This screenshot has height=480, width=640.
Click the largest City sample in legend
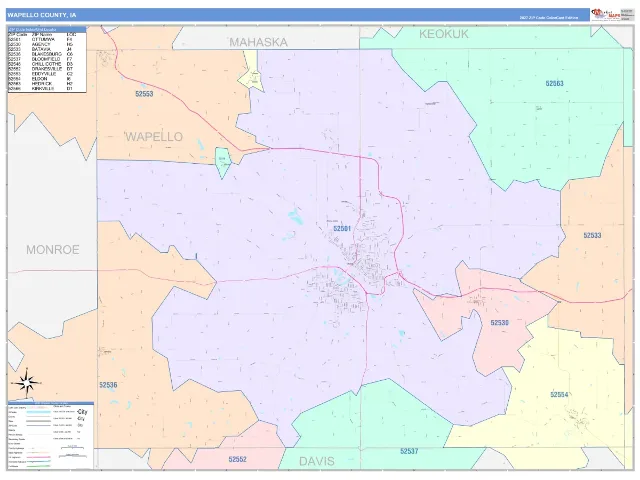(82, 412)
